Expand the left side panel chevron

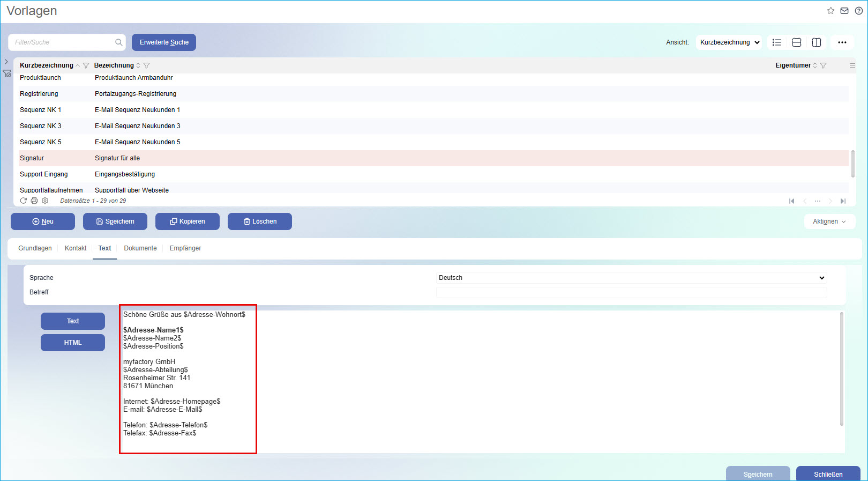[x=6, y=62]
